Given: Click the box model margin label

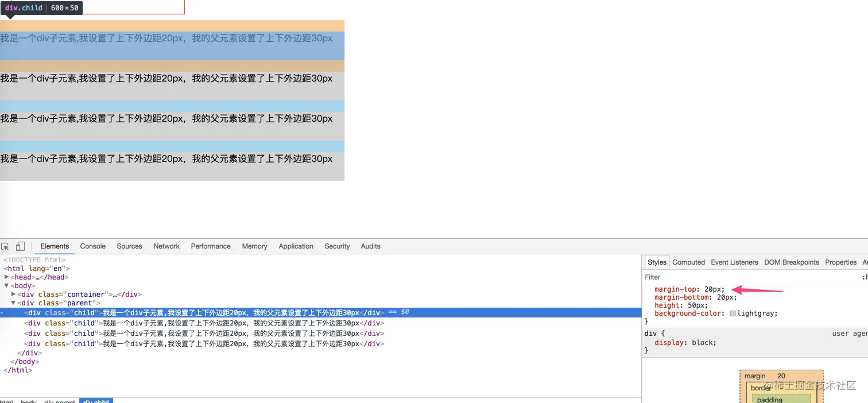Looking at the screenshot, I should click(755, 376).
